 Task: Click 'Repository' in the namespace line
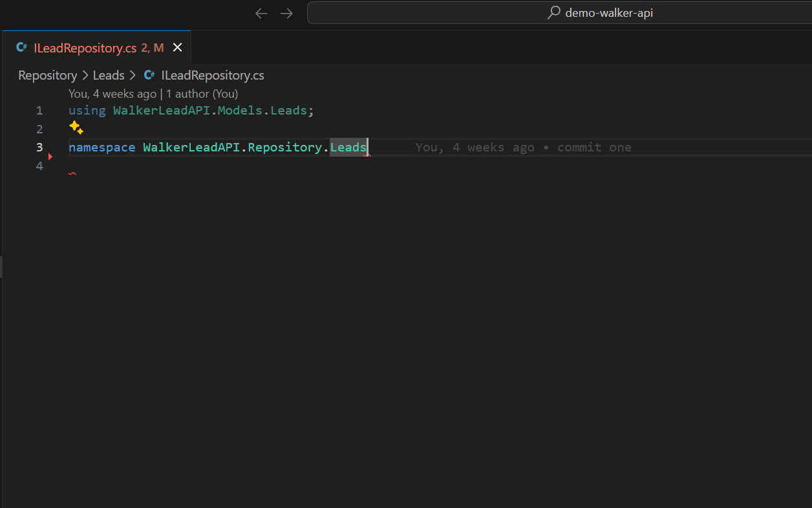[x=285, y=148]
